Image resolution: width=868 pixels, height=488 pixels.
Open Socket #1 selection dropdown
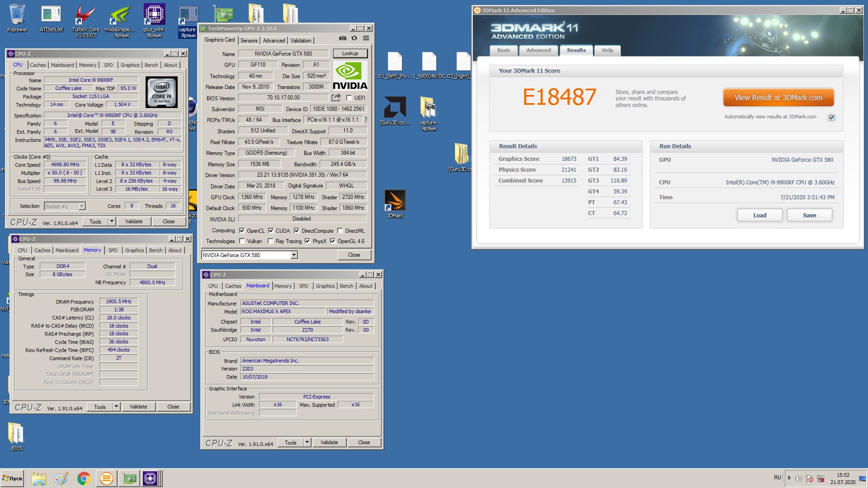coord(82,206)
